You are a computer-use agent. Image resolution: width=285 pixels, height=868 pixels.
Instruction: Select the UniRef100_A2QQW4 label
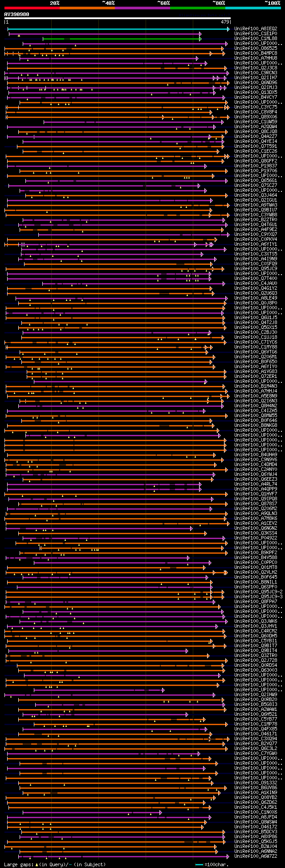tap(256, 126)
